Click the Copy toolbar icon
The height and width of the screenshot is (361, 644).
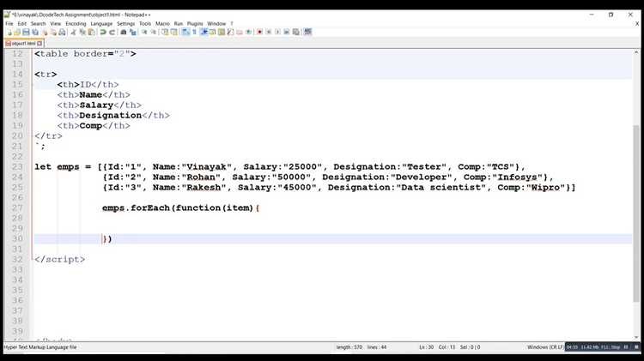[82, 32]
